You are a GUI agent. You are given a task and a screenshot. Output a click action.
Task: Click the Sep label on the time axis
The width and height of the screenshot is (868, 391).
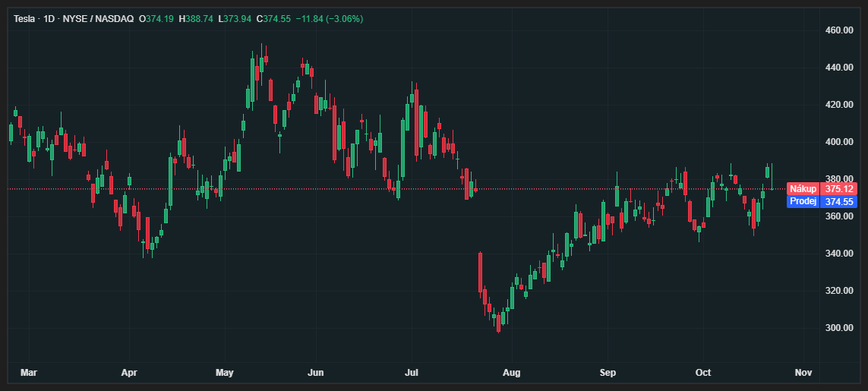tap(608, 373)
